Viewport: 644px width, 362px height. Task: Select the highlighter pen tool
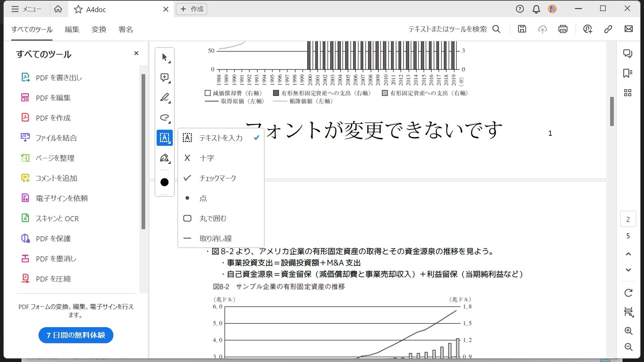(164, 98)
